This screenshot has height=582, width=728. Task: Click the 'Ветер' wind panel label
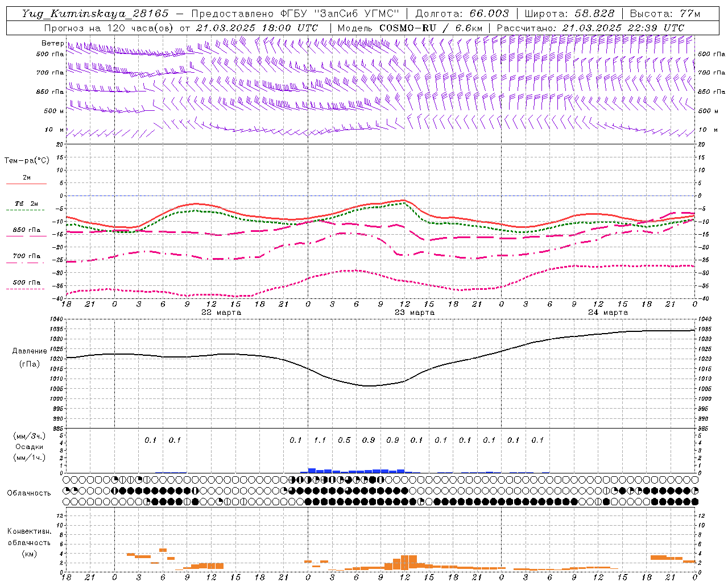point(52,43)
